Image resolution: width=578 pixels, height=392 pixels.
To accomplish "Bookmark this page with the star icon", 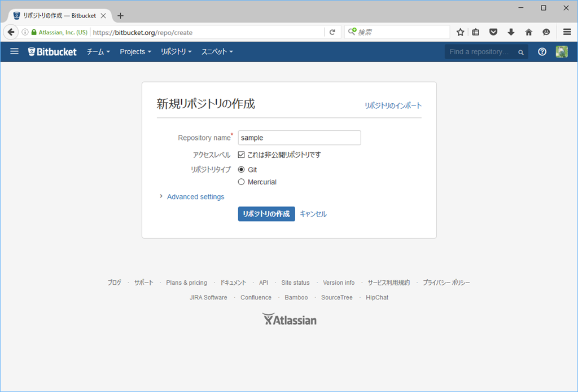I will click(460, 32).
